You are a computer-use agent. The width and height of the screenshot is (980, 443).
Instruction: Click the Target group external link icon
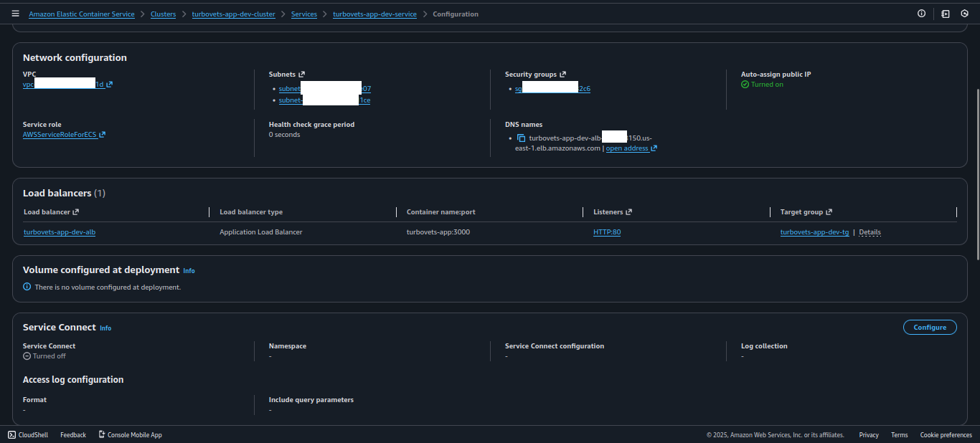[828, 211]
